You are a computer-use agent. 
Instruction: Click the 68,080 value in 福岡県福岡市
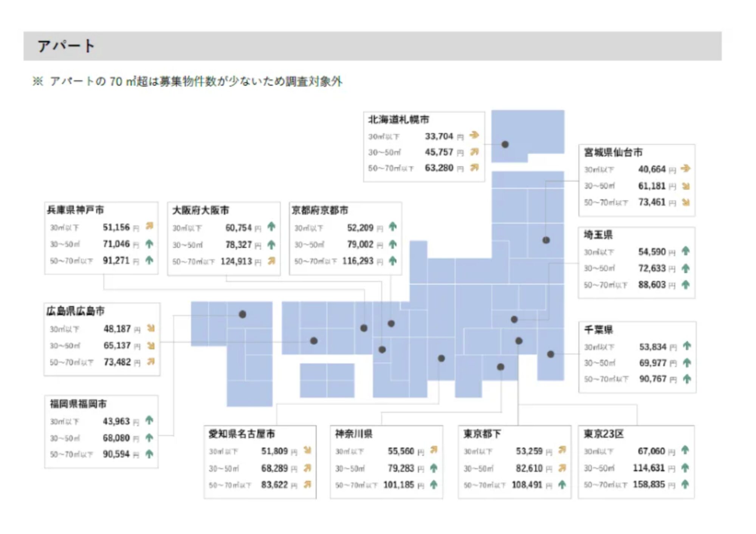116,438
